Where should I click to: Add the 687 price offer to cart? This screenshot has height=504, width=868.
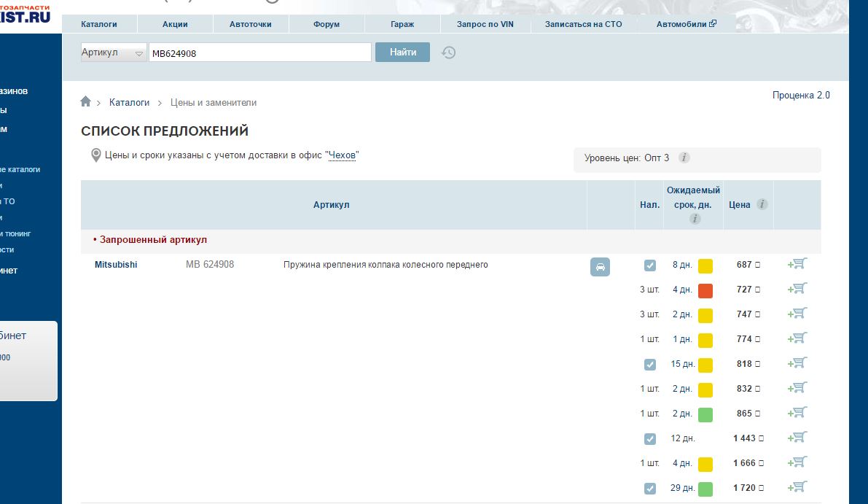(x=797, y=265)
